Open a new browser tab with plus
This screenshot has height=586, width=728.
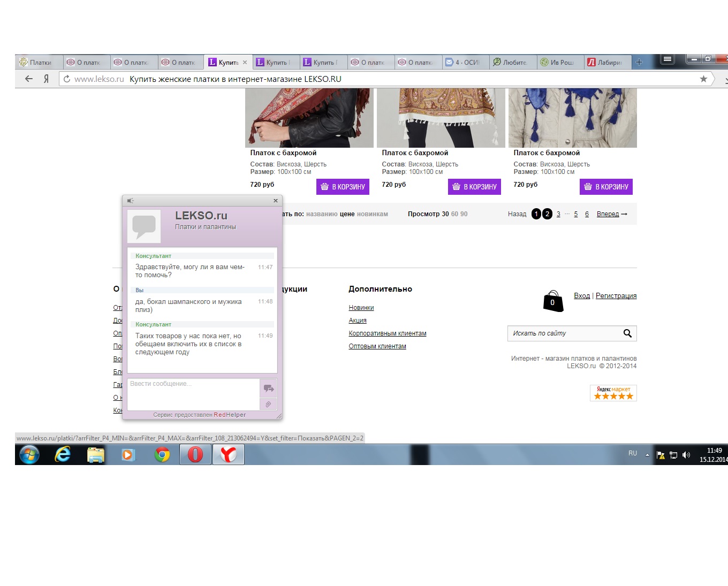639,62
